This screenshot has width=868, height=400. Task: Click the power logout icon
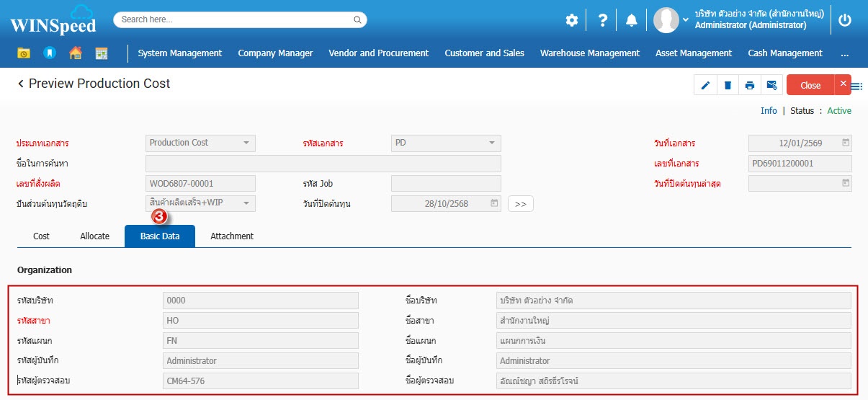845,20
